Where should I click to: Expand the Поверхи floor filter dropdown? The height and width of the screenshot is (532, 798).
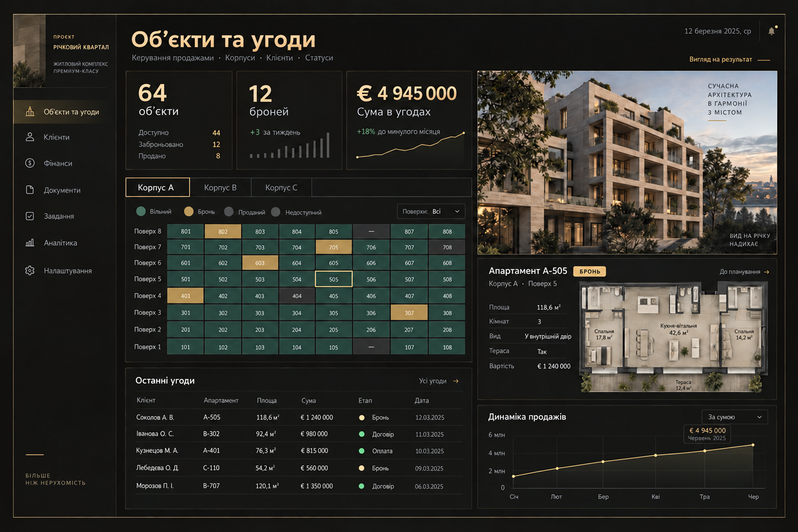tap(431, 211)
